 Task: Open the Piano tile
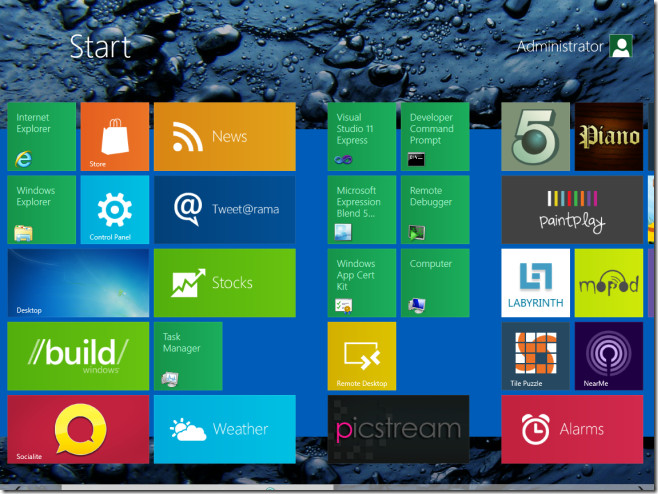(x=609, y=136)
